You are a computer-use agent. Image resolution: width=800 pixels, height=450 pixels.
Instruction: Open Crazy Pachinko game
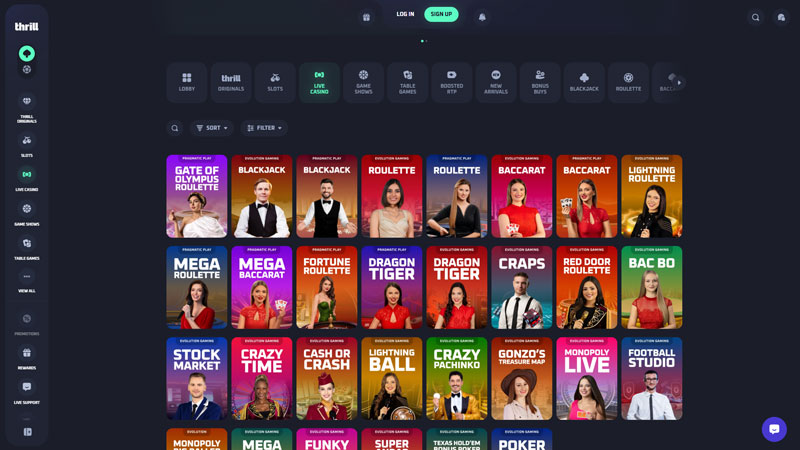click(457, 379)
